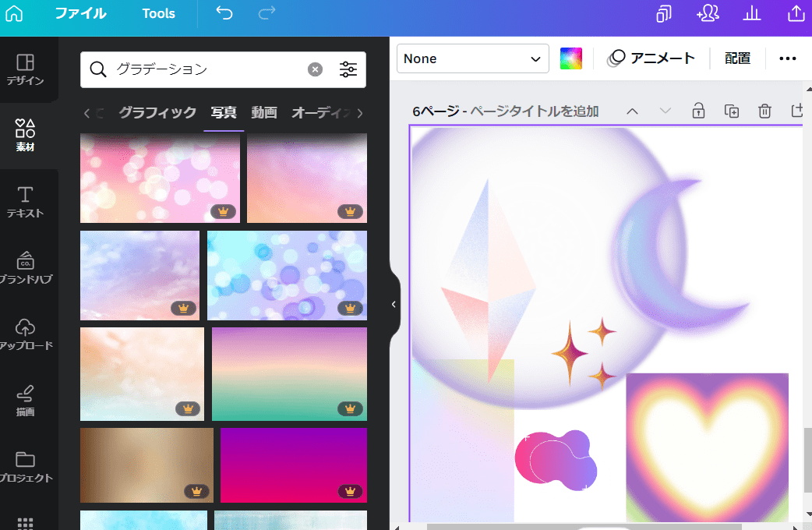Open the ファイル menu
The image size is (812, 530).
click(x=80, y=13)
